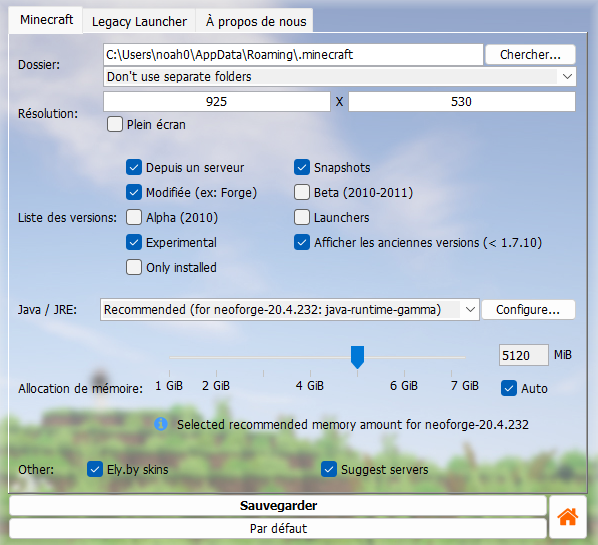Click the resolution height field 530
This screenshot has height=545, width=598.
[461, 102]
